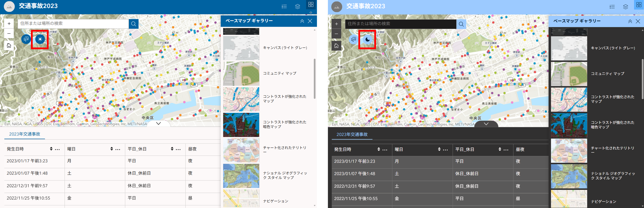Click the address search field in dark theme
The height and width of the screenshot is (208, 644).
click(x=400, y=24)
